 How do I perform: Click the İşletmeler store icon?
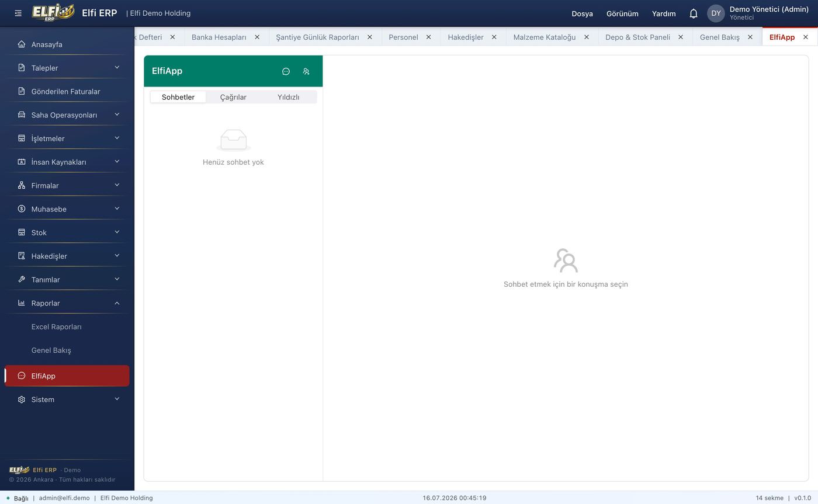pyautogui.click(x=22, y=138)
